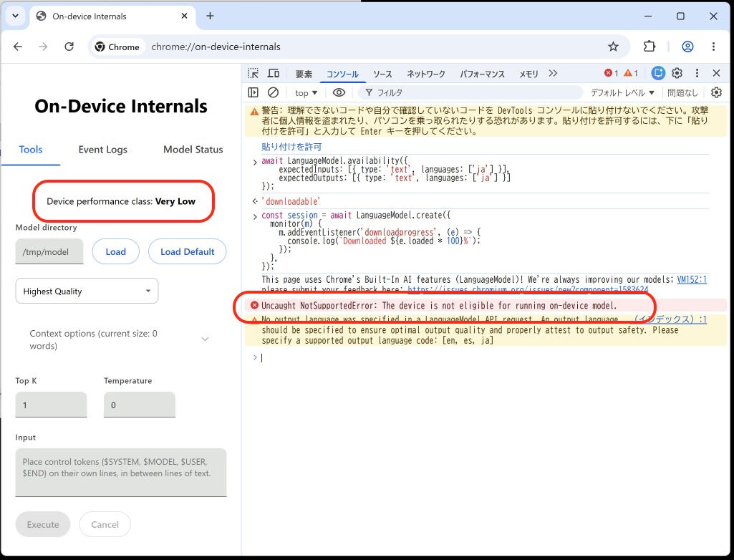Toggle the console sidebar
Screen dimensions: 734x560
(253, 92)
